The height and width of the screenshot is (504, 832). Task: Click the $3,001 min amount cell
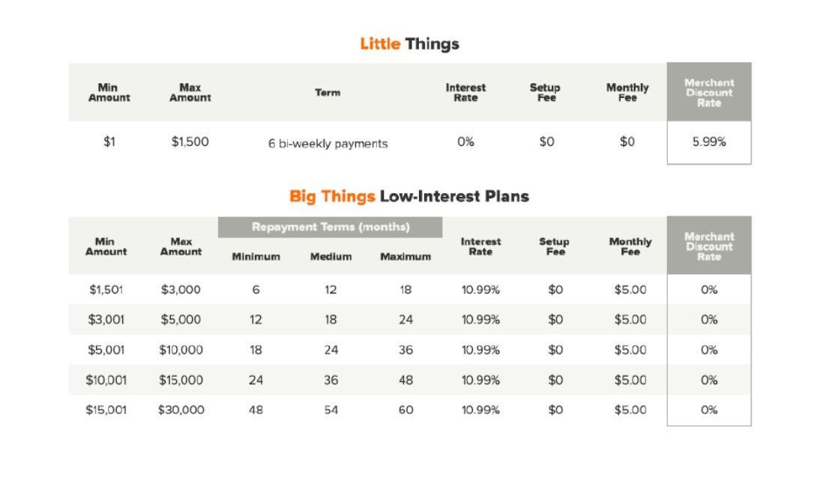(x=106, y=320)
